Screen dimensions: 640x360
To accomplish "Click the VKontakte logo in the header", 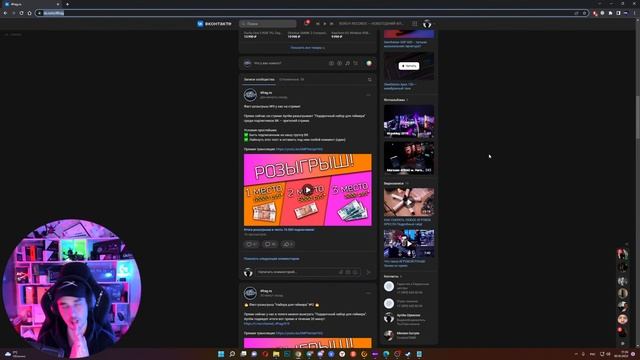I will [214, 24].
